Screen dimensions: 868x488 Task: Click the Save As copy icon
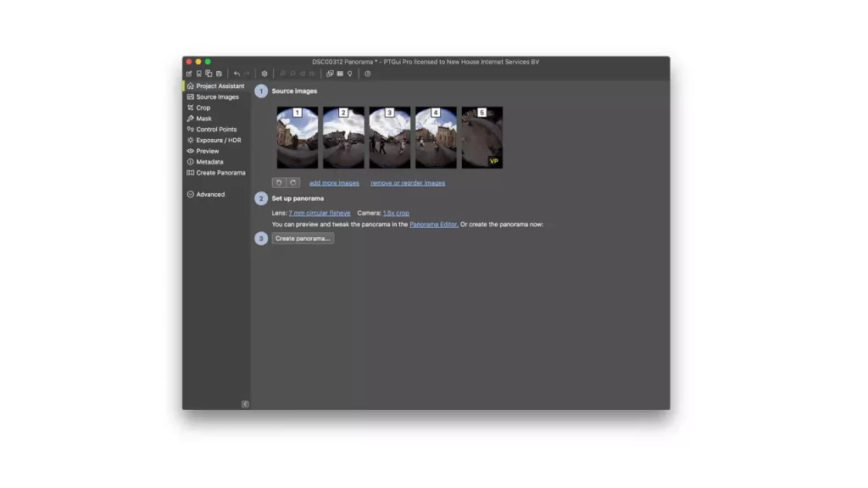click(209, 74)
